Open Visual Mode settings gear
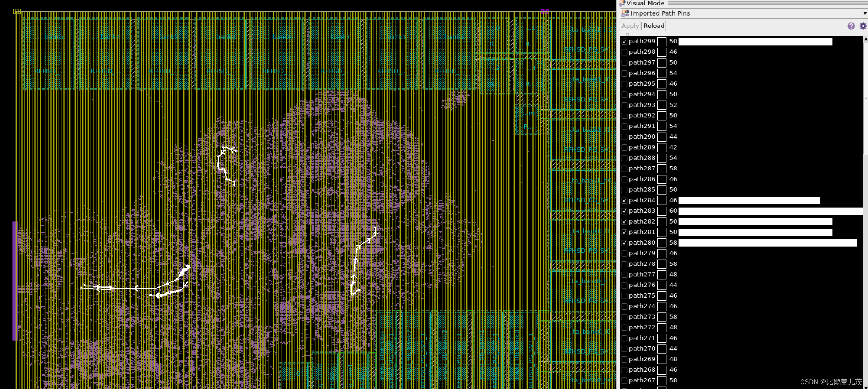Screen dimensions: 868x389 [863, 26]
